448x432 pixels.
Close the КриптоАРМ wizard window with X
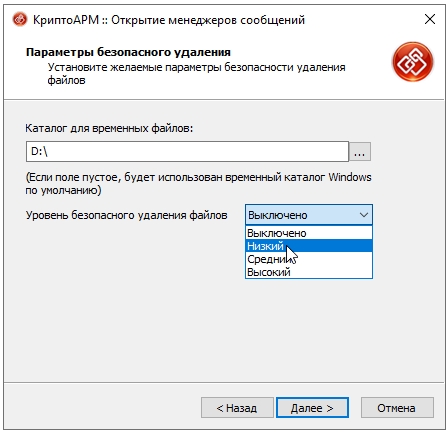tap(430, 19)
